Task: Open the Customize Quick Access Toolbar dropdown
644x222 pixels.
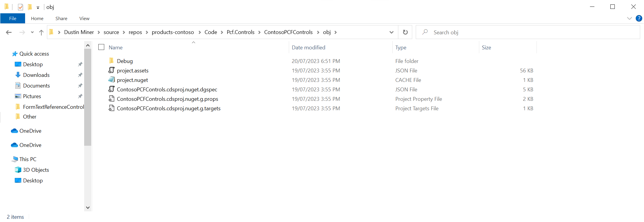Action: click(38, 7)
